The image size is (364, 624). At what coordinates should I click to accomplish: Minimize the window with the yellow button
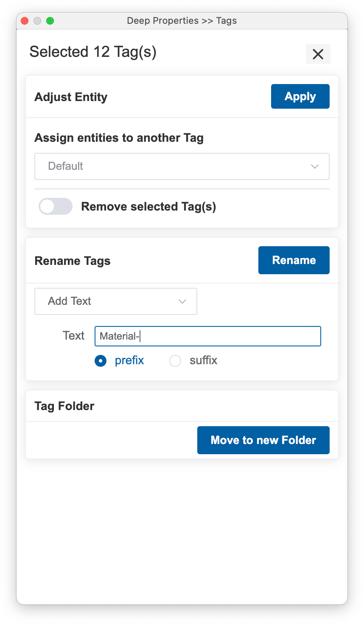pyautogui.click(x=37, y=21)
